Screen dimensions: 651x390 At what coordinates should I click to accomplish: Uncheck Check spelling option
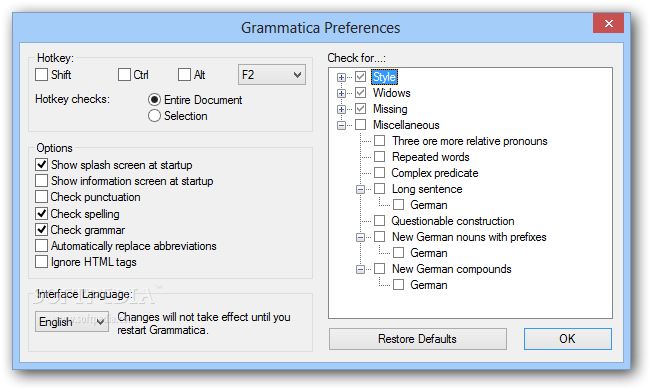tap(41, 213)
